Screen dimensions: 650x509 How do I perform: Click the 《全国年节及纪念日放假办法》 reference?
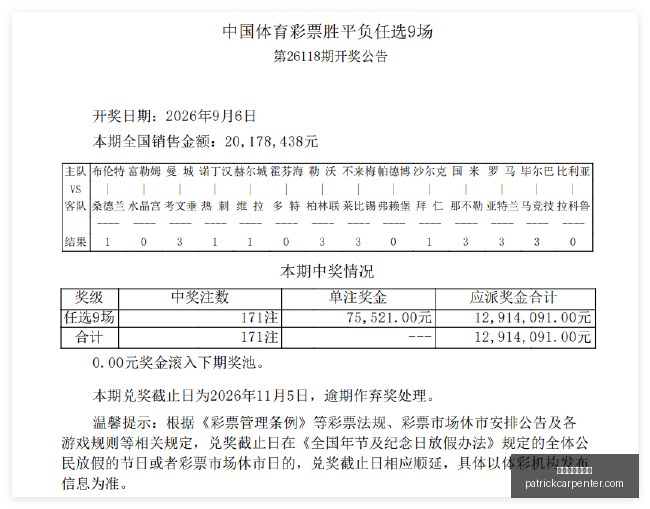[x=398, y=443]
